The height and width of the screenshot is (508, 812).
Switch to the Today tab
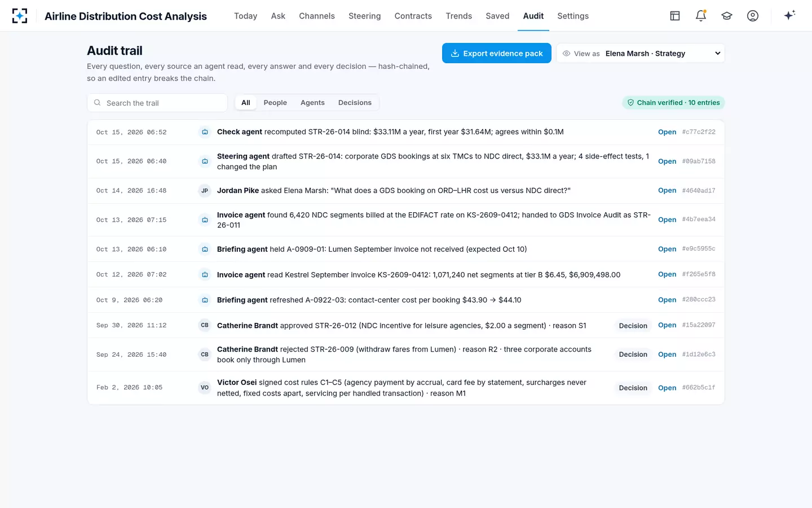click(x=245, y=16)
